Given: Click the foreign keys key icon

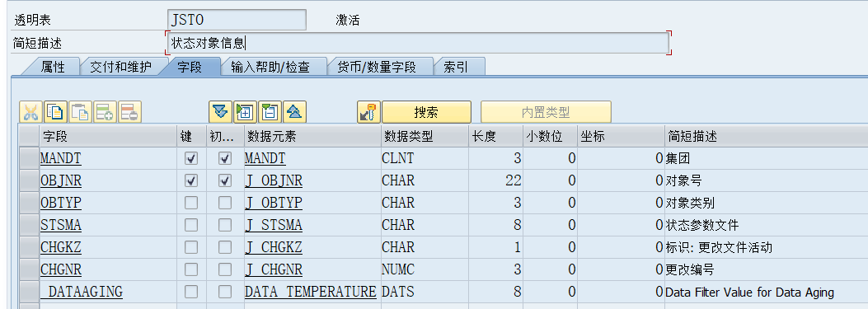Looking at the screenshot, I should 368,112.
